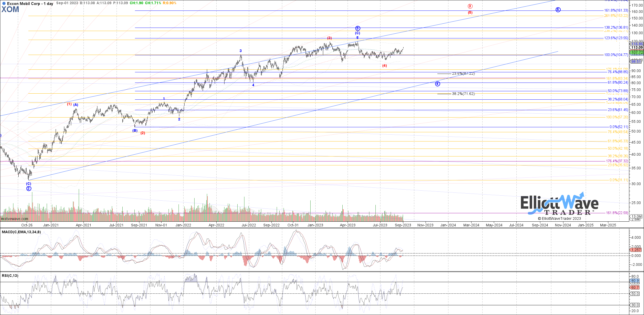Screen dimensions: 644x315
Task: Click the 0.0%(52.11) Fibonacci label
Action: pyautogui.click(x=619, y=127)
